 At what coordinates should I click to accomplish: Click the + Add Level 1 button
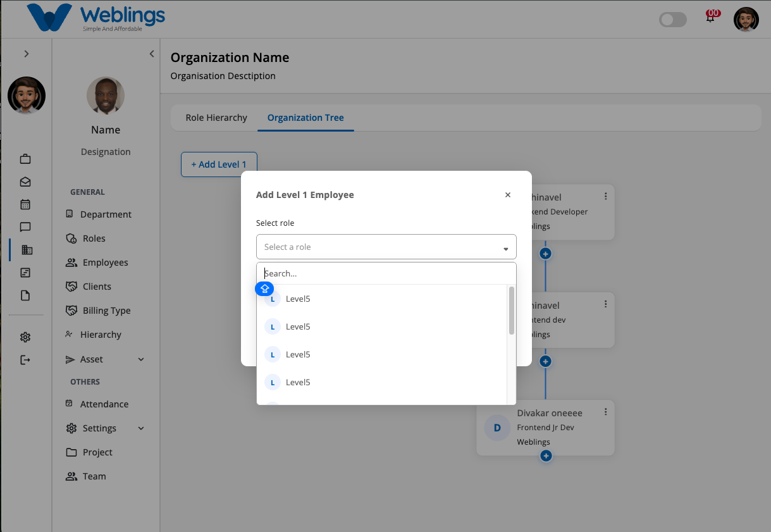tap(219, 164)
